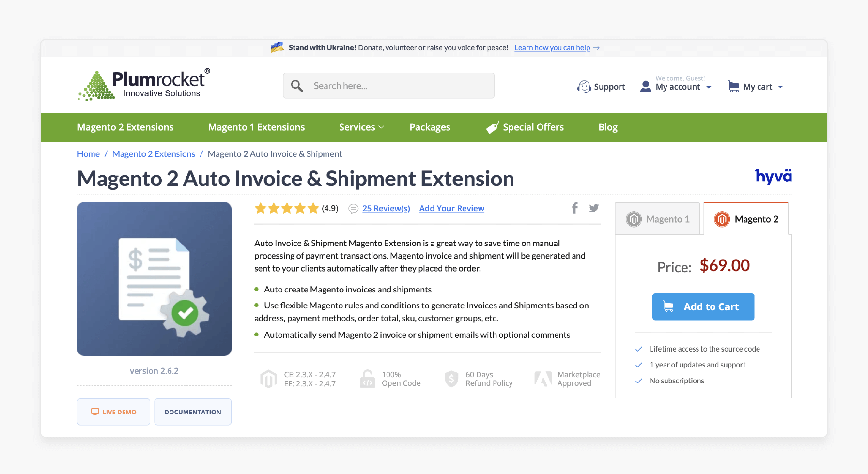
Task: Click the monitor icon in Live Demo button
Action: [95, 412]
